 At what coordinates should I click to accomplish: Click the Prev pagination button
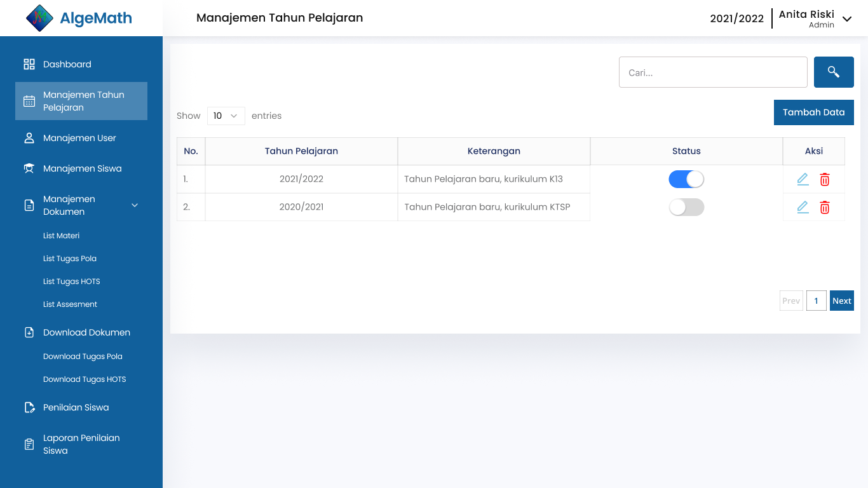(x=791, y=301)
